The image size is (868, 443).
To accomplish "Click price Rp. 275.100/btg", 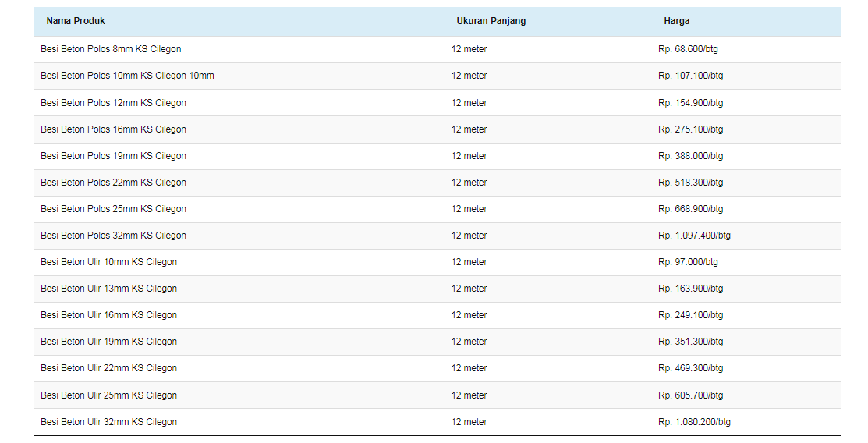I will 691,129.
